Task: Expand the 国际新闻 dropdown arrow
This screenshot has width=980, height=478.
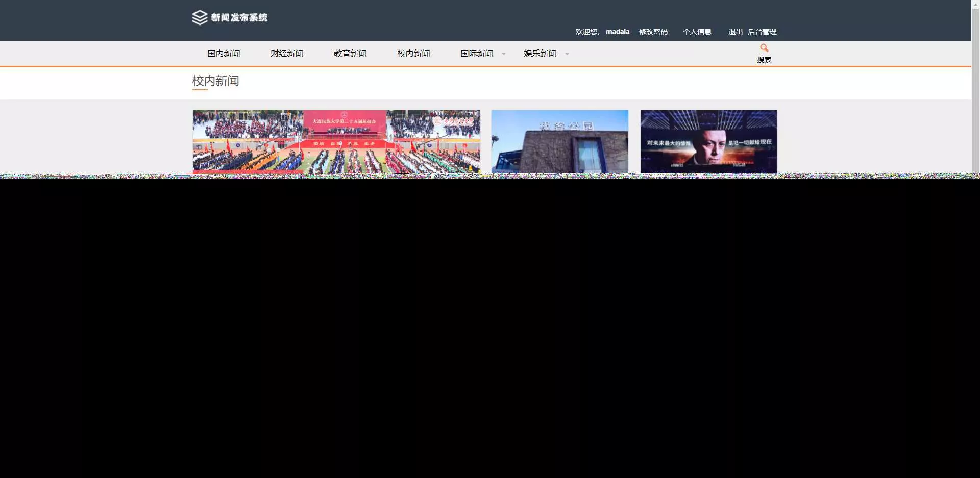Action: coord(504,54)
